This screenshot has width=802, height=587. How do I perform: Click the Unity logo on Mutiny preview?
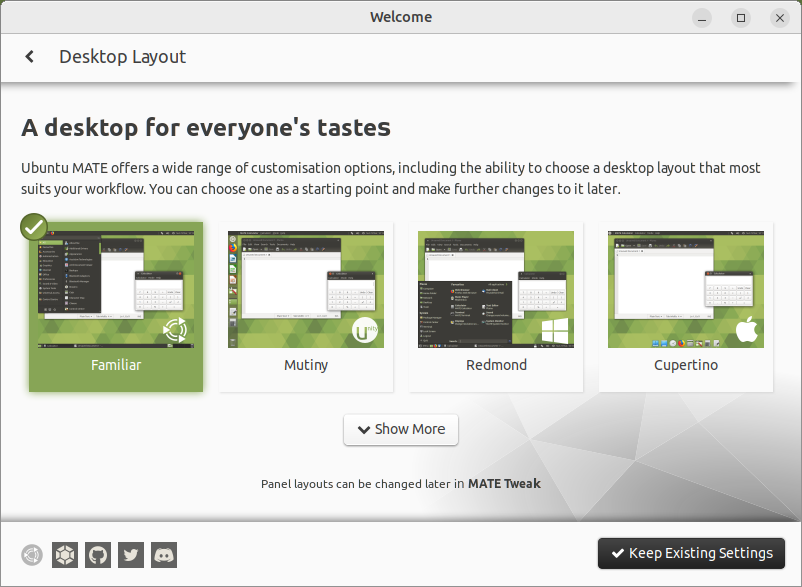(366, 330)
